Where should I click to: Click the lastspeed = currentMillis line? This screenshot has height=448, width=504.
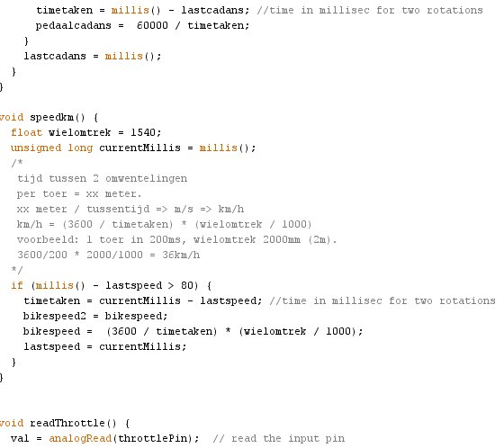(x=104, y=346)
